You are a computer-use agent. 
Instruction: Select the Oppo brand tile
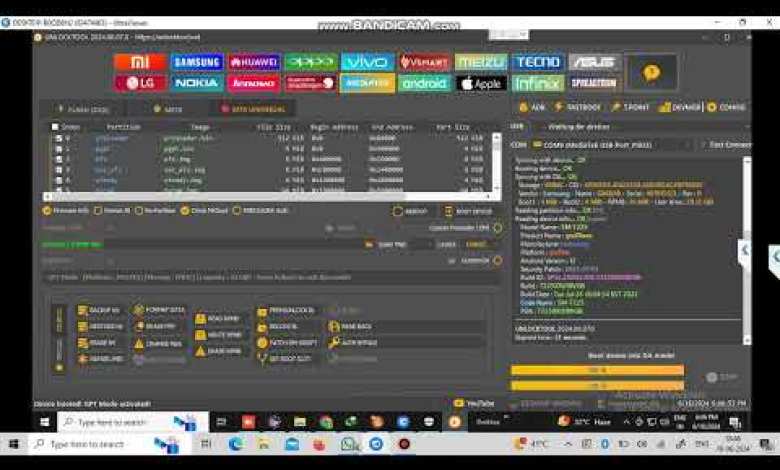(x=311, y=62)
